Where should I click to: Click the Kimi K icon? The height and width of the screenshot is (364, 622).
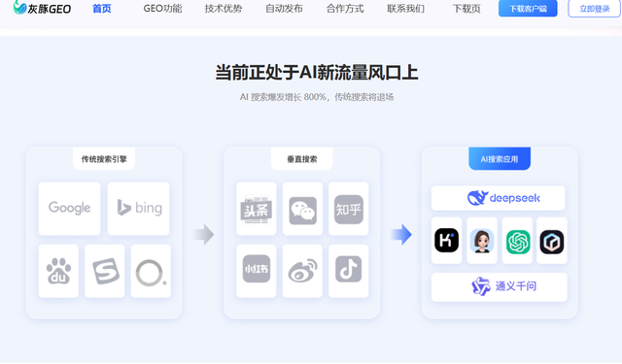tap(447, 241)
